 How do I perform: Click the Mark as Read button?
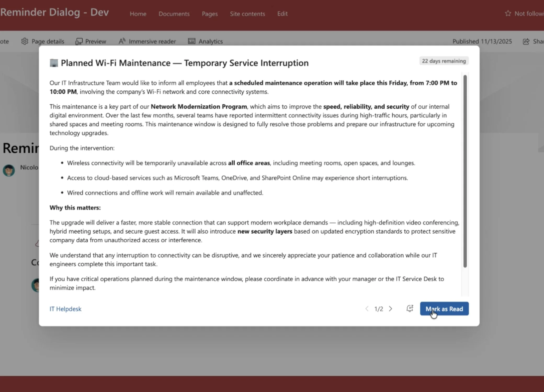click(444, 309)
